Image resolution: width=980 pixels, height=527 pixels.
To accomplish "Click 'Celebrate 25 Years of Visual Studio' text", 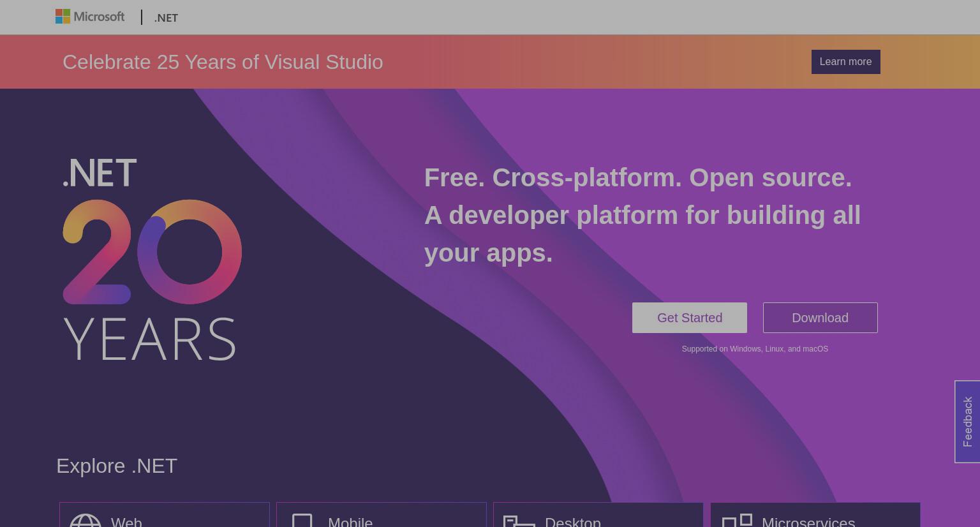I will 223,62.
